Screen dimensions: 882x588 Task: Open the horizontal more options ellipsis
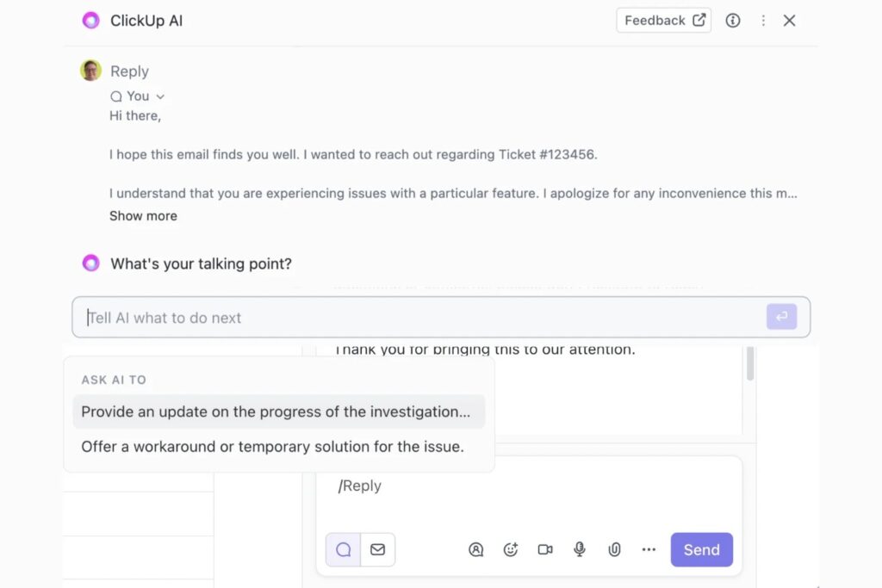click(649, 549)
